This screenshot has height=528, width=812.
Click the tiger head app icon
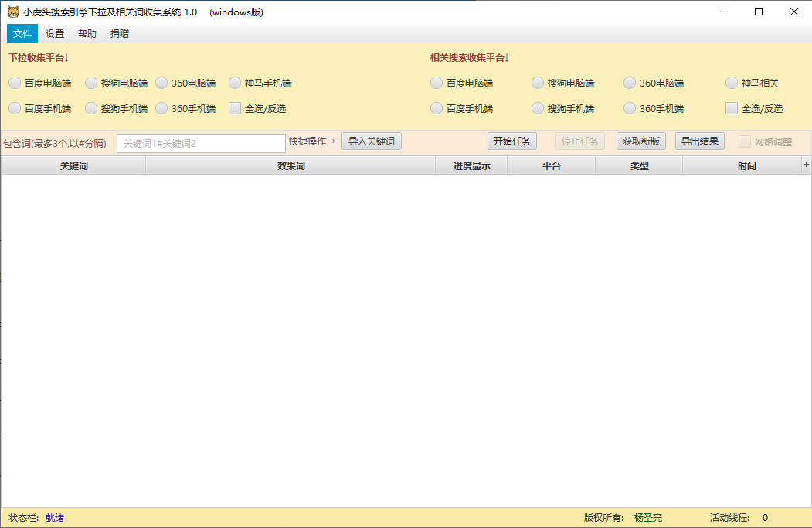(x=13, y=12)
